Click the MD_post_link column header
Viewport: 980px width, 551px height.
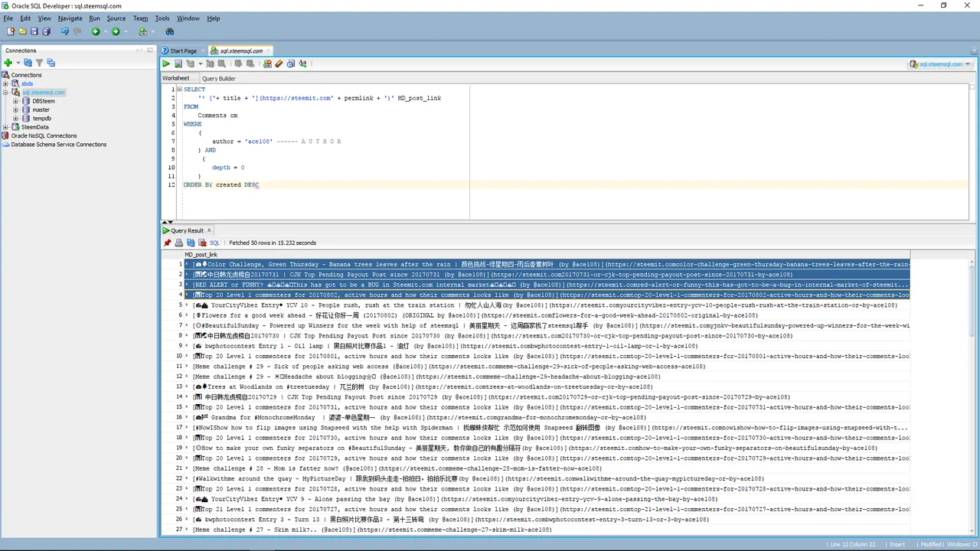[201, 255]
